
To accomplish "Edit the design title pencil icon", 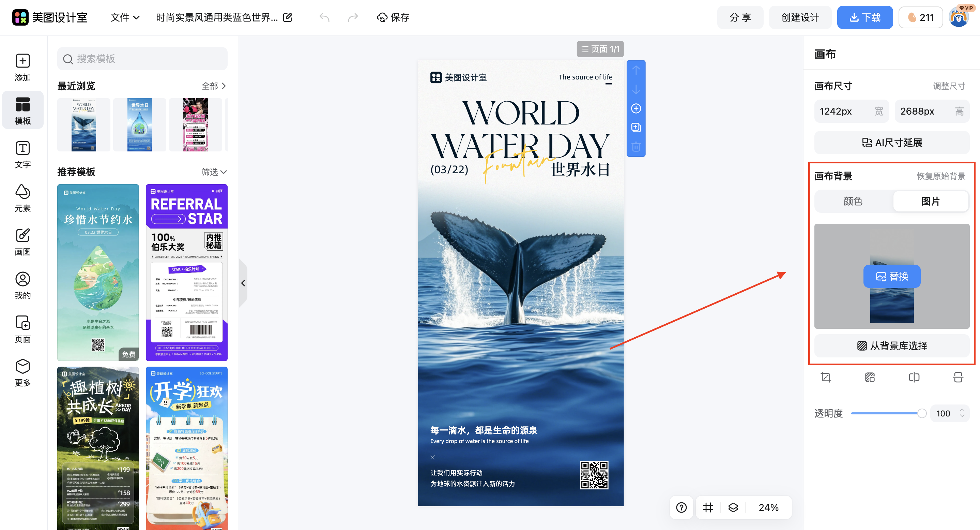I will (288, 17).
